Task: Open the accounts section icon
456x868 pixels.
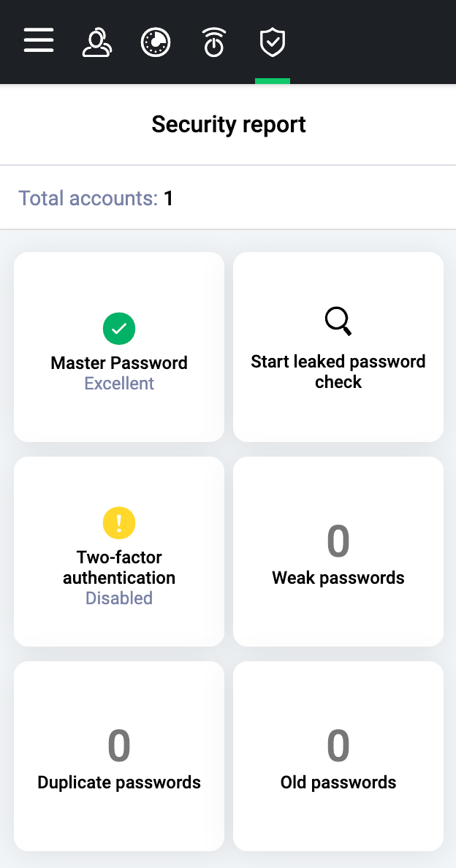Action: [x=96, y=42]
